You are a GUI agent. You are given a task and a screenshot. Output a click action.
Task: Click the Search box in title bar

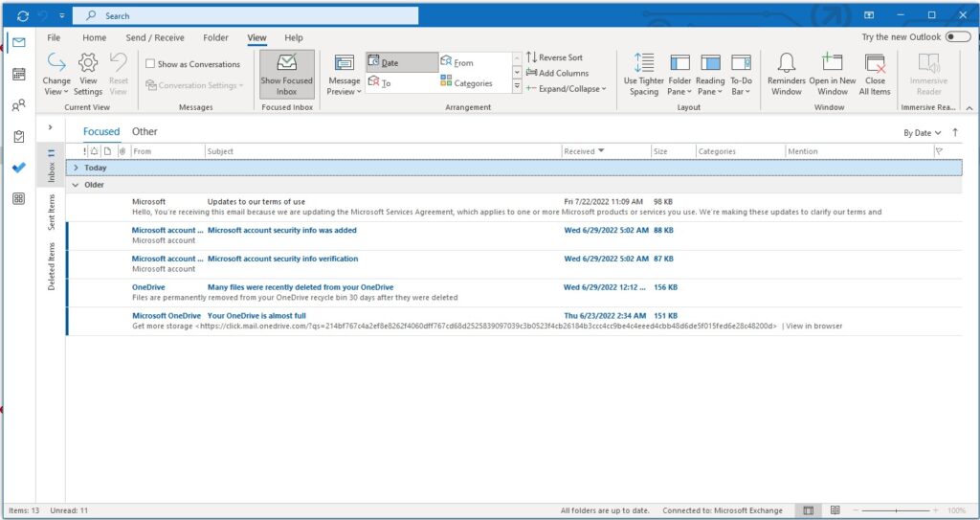click(x=245, y=15)
